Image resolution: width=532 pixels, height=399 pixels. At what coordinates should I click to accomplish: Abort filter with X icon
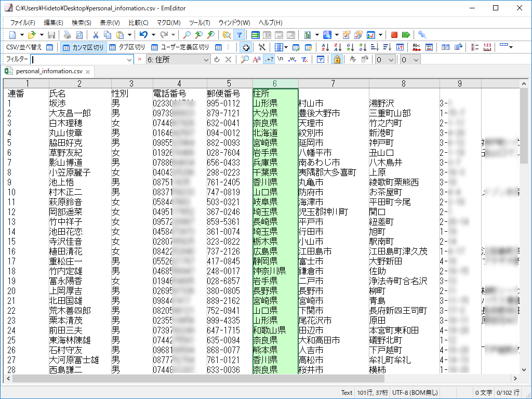coord(229,60)
